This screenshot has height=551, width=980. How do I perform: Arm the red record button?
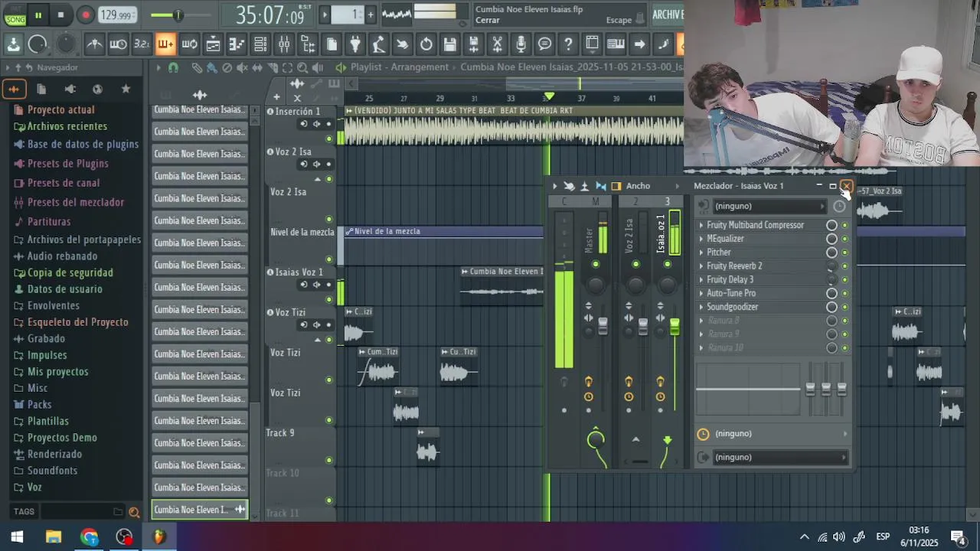click(86, 15)
